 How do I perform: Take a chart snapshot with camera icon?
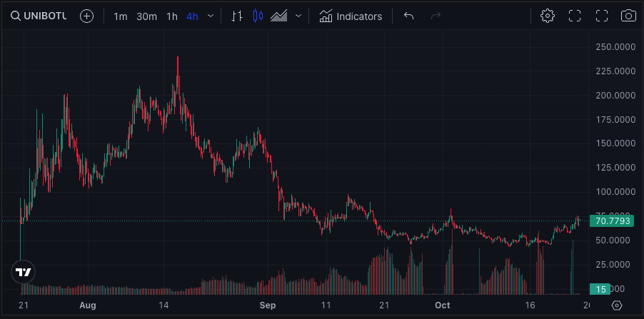pos(628,16)
